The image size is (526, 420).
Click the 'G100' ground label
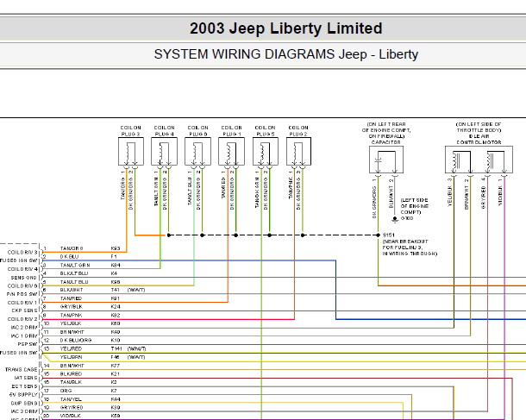coord(407,218)
